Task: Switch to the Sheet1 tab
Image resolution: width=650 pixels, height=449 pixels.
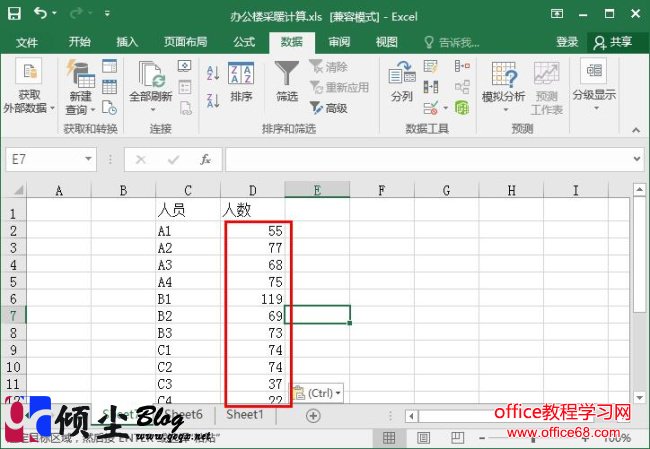Action: [245, 415]
